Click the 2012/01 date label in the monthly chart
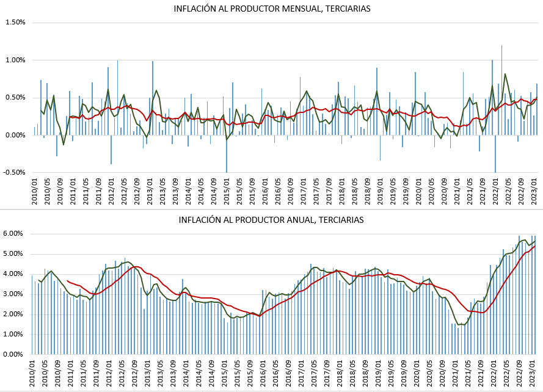 [x=112, y=192]
